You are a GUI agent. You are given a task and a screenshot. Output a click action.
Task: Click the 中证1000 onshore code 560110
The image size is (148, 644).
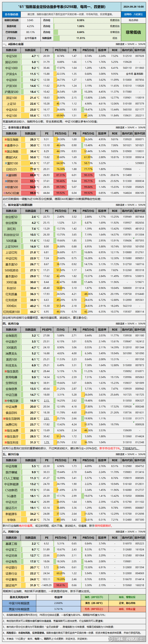(127, 68)
